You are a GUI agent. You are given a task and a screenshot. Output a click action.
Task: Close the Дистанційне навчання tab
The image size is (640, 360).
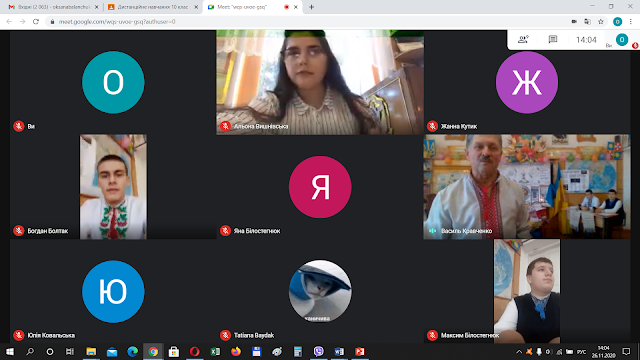click(196, 7)
